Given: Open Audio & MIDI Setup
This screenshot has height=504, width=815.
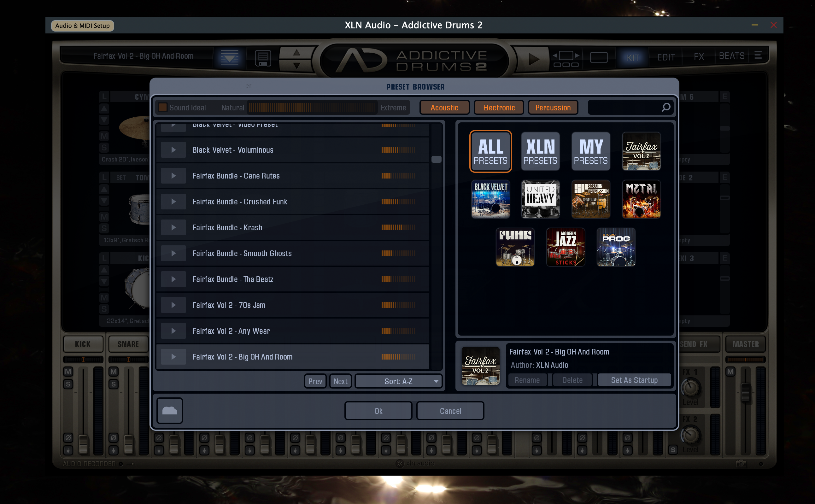Looking at the screenshot, I should tap(82, 26).
